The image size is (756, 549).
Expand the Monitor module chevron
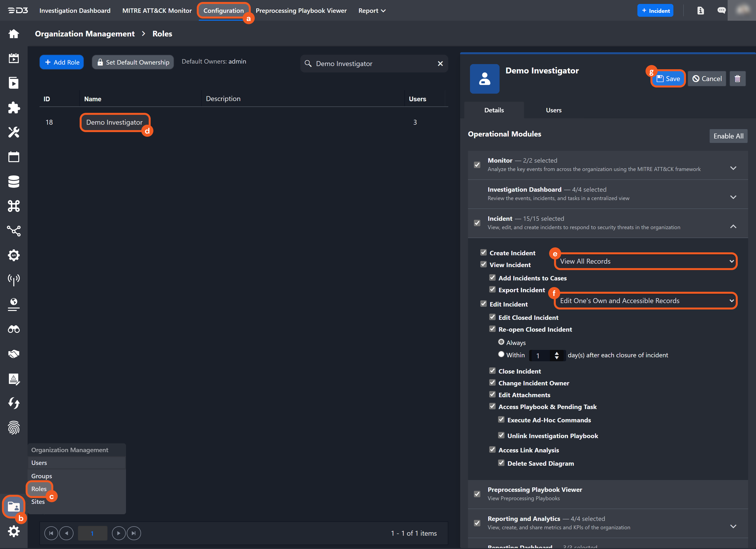click(733, 168)
